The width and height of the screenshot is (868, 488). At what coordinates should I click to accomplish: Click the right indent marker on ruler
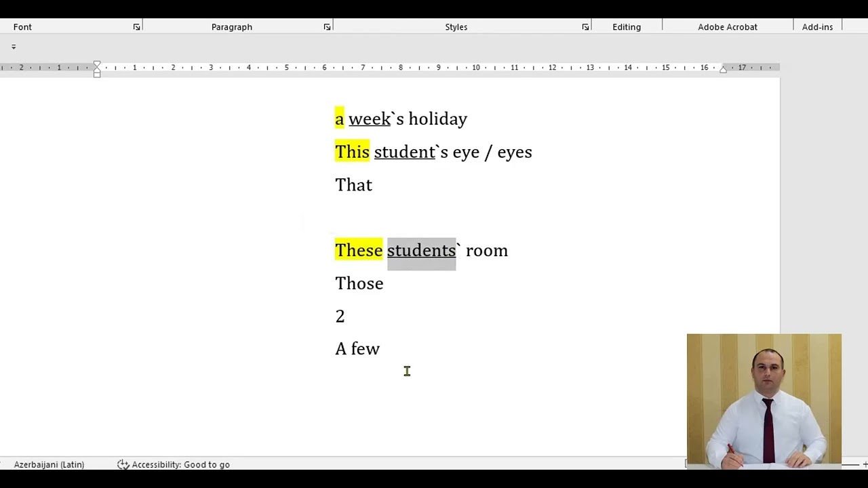(x=723, y=69)
